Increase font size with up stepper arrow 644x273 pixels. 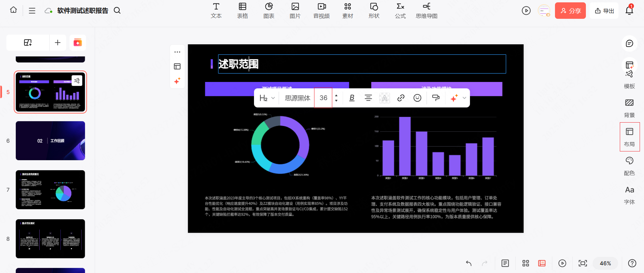[x=336, y=95]
